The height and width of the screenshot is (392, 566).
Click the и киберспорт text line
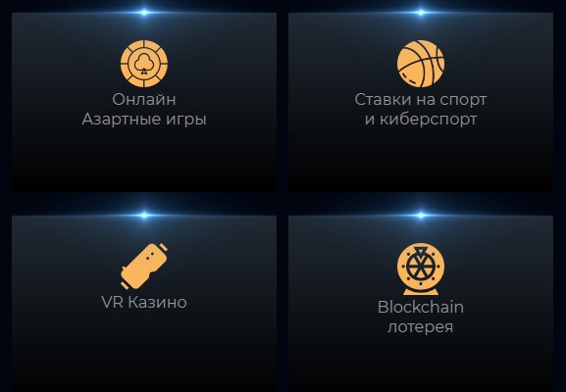coord(421,119)
